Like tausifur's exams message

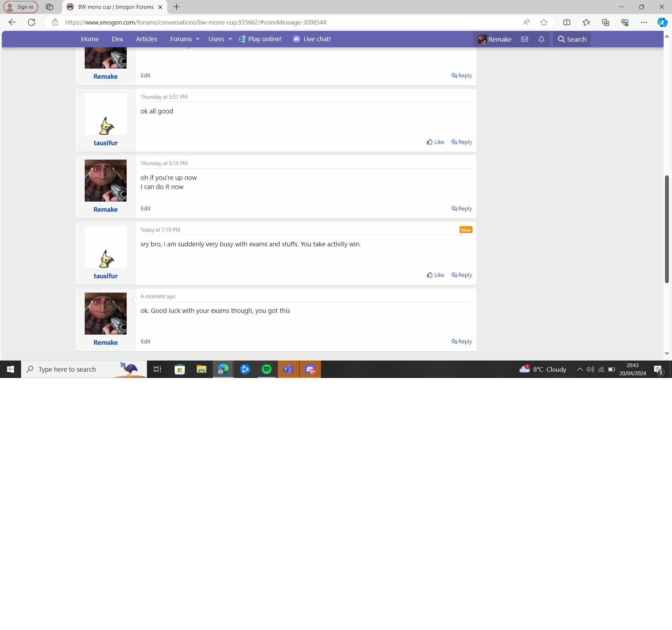click(435, 275)
